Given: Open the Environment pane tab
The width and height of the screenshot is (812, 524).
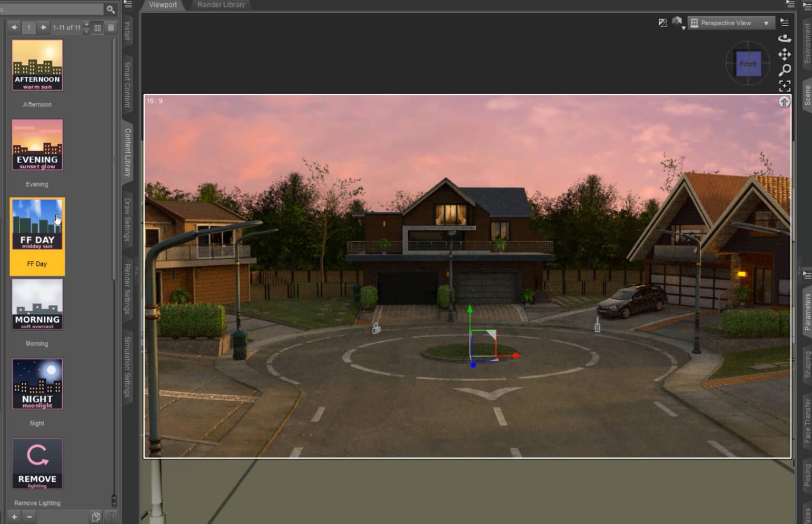Looking at the screenshot, I should click(807, 43).
